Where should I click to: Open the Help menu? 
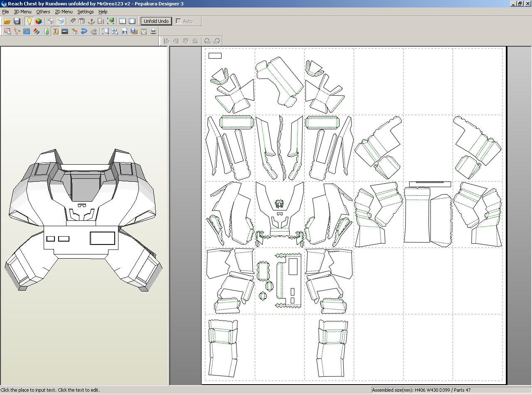(x=103, y=12)
